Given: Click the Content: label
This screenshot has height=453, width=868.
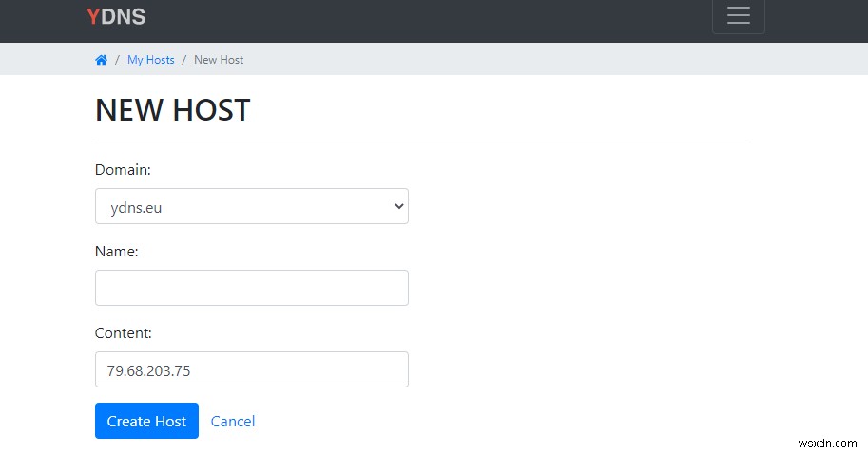Looking at the screenshot, I should coord(124,333).
